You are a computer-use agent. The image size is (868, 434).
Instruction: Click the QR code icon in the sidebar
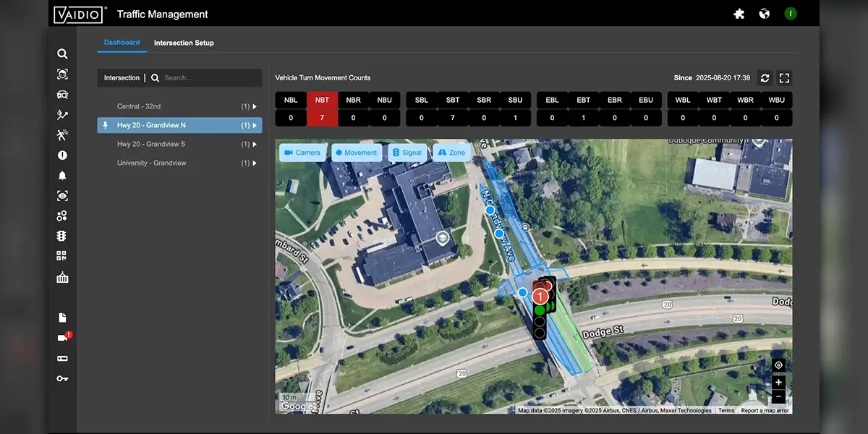click(x=62, y=256)
